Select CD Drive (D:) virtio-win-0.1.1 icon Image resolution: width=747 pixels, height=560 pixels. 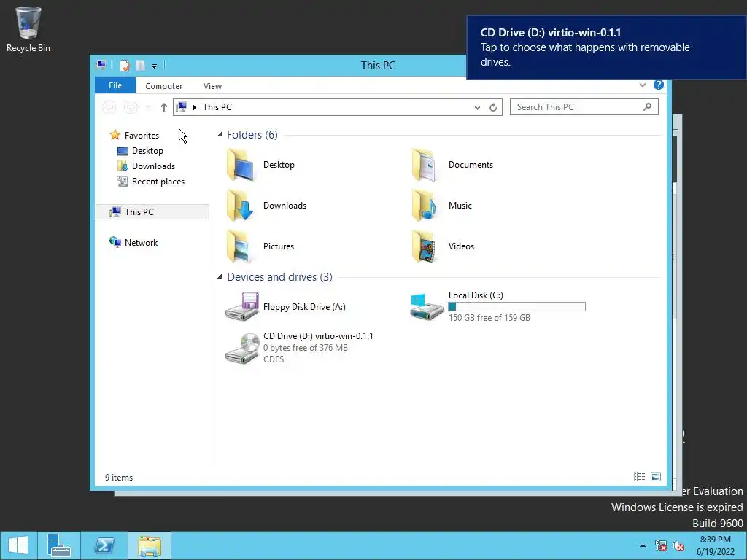point(242,348)
